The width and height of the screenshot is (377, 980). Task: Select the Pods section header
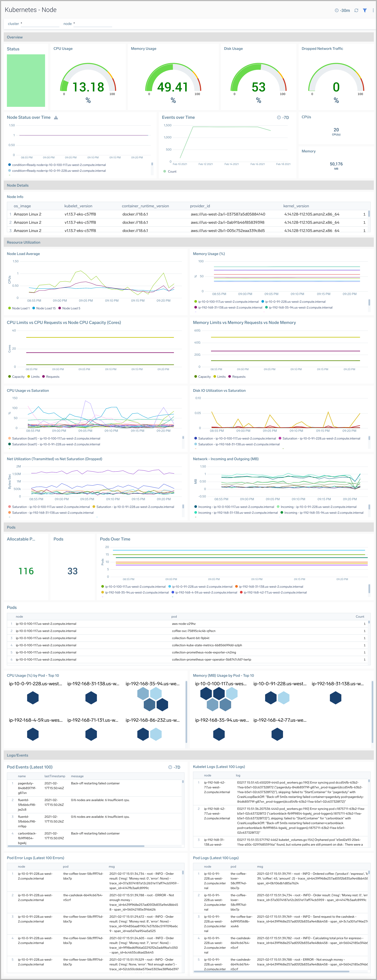(x=11, y=527)
